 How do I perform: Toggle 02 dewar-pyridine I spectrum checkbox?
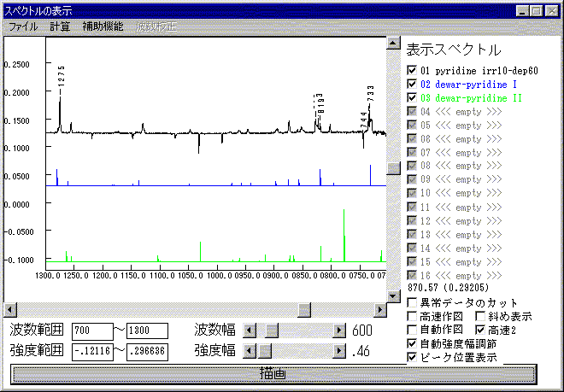click(413, 85)
